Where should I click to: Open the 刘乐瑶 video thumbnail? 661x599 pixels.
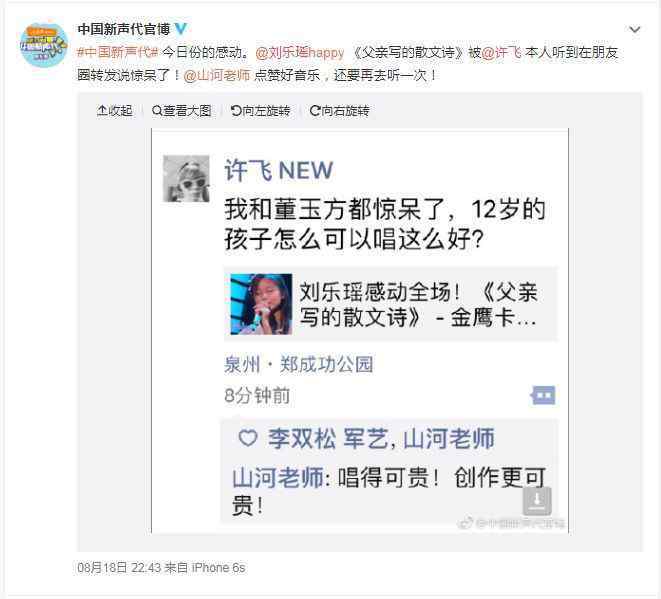tap(261, 304)
